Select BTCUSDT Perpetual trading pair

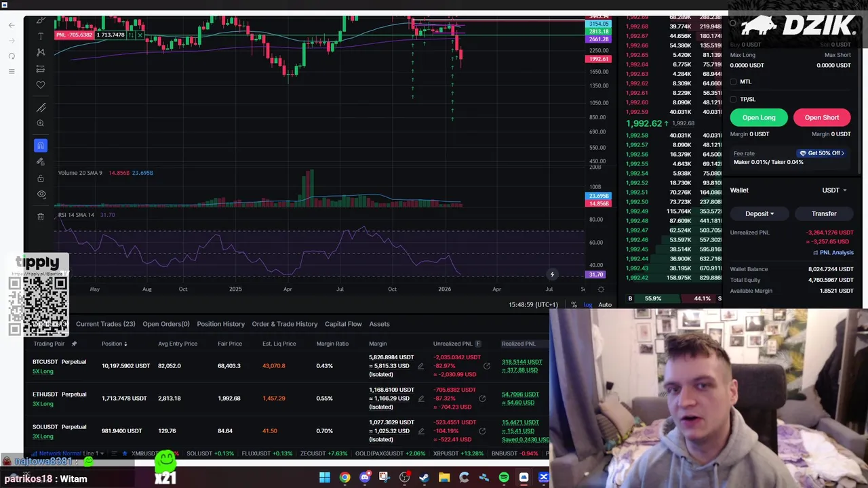[59, 362]
